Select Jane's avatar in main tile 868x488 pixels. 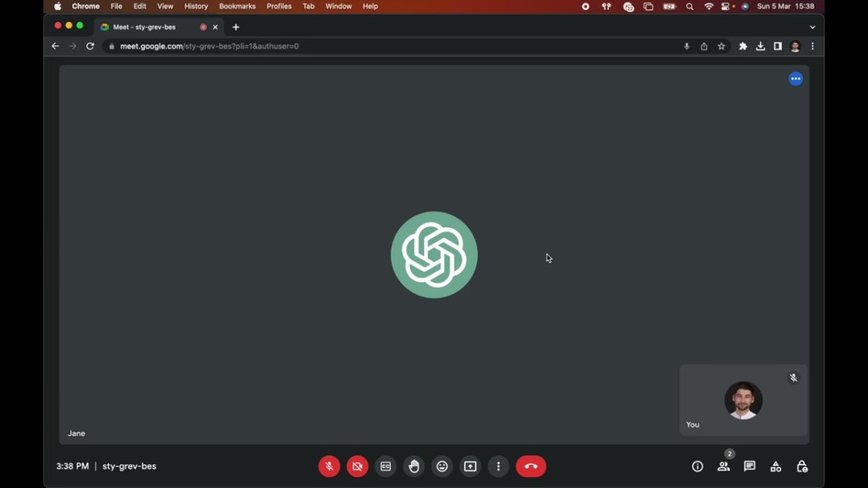(x=434, y=254)
